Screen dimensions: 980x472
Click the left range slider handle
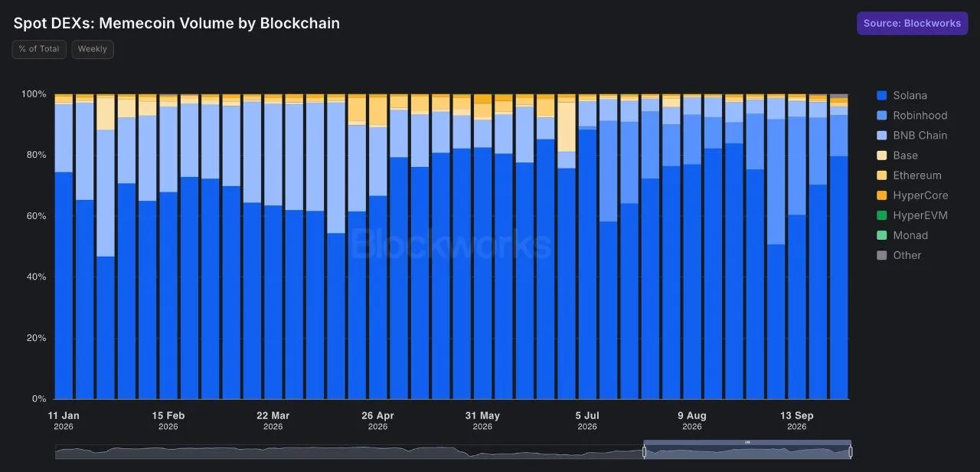coord(644,452)
